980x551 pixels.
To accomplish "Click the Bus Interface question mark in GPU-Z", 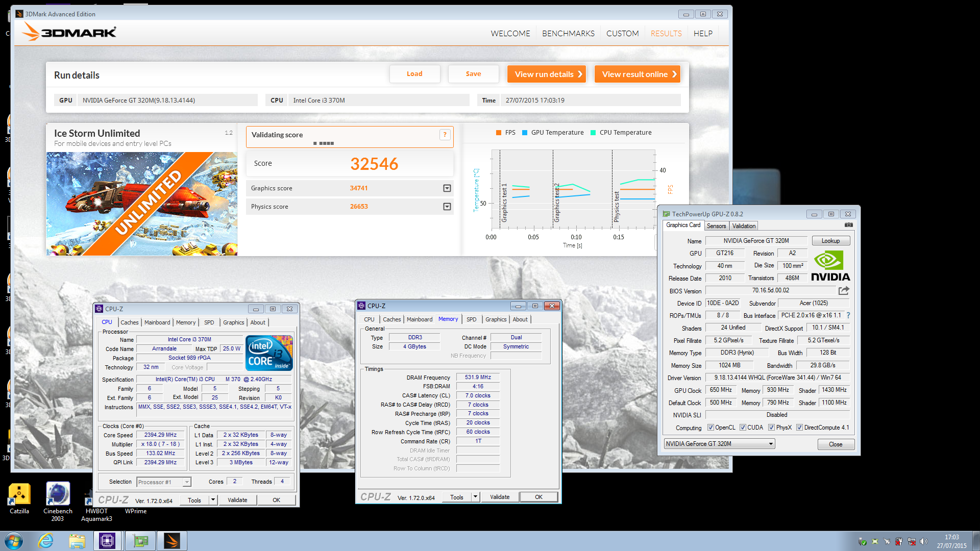I will (x=848, y=315).
